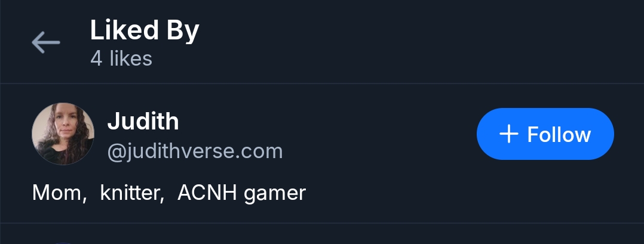Click the word "By" in the header
The image size is (644, 244).
click(x=182, y=30)
